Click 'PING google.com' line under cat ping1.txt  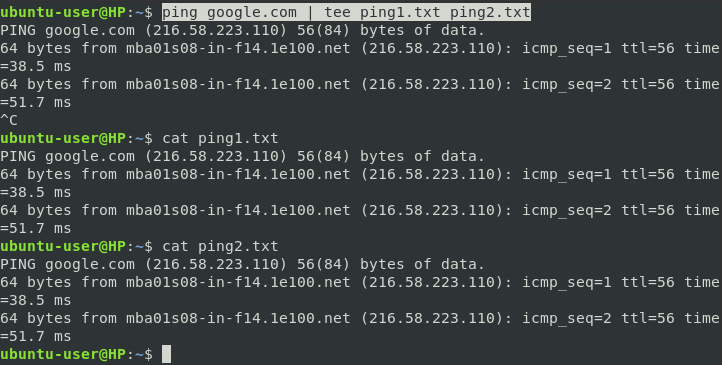(x=243, y=156)
